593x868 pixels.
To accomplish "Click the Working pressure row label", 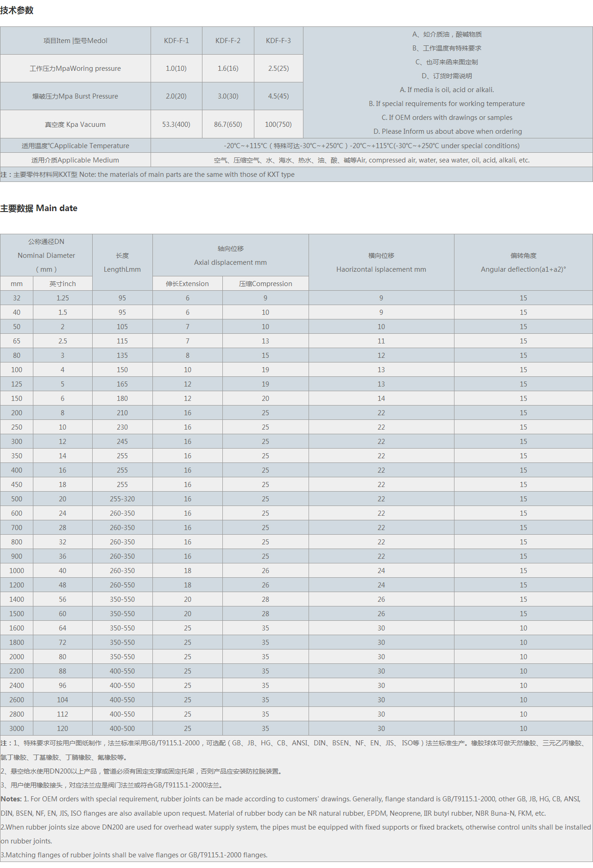I will pyautogui.click(x=75, y=69).
